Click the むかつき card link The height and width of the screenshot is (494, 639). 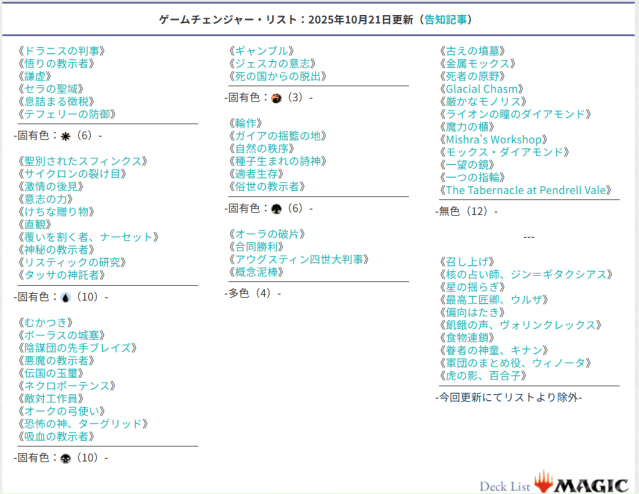click(x=48, y=322)
